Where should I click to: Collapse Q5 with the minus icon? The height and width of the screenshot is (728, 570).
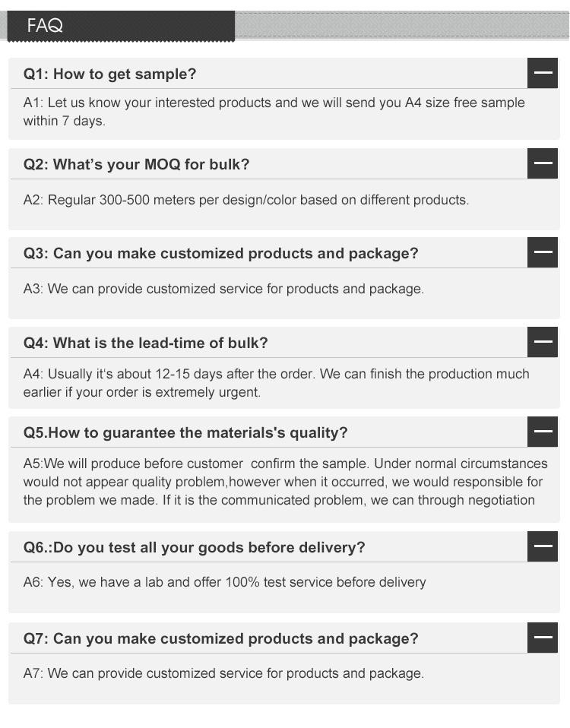pos(543,432)
